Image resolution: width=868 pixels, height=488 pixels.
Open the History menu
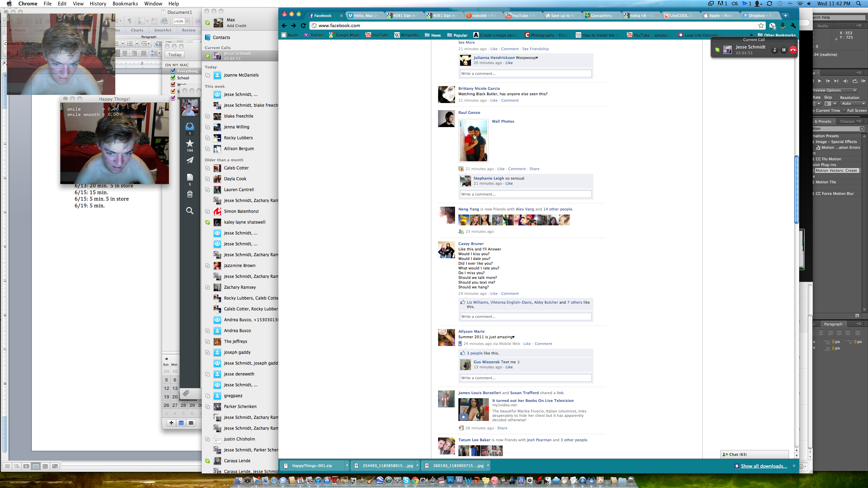coord(98,3)
